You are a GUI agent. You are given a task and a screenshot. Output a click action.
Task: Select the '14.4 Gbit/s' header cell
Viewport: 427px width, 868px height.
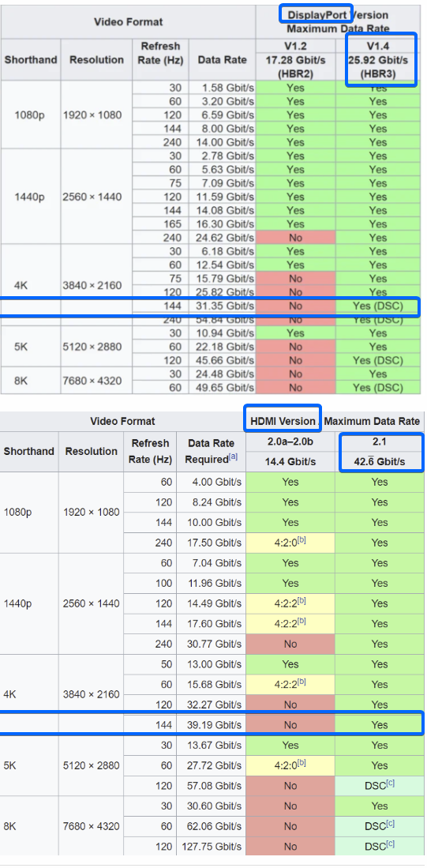coord(290,462)
